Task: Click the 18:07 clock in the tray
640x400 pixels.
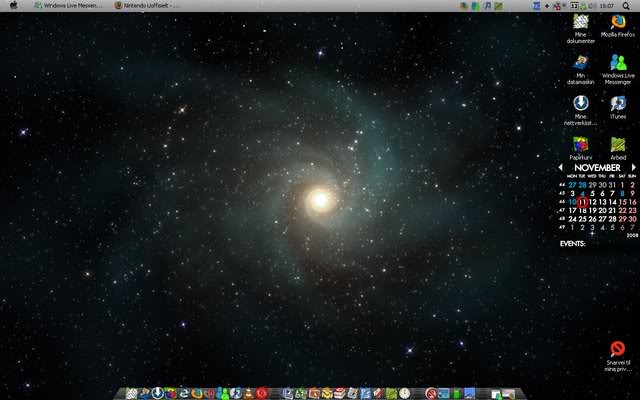Action: pyautogui.click(x=607, y=6)
